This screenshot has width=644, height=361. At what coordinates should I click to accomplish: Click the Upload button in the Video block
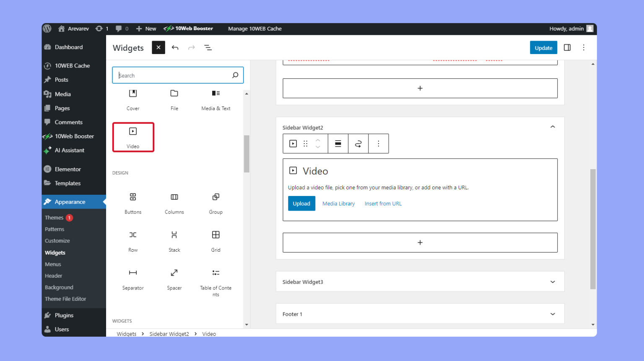(301, 203)
